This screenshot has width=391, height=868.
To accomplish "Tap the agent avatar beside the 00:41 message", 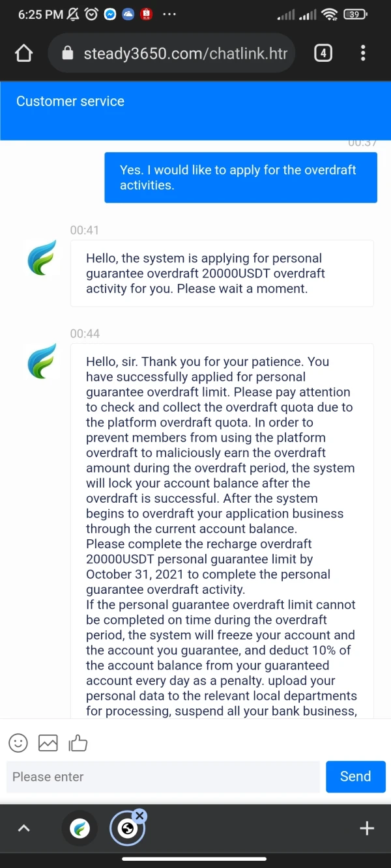I will [42, 257].
